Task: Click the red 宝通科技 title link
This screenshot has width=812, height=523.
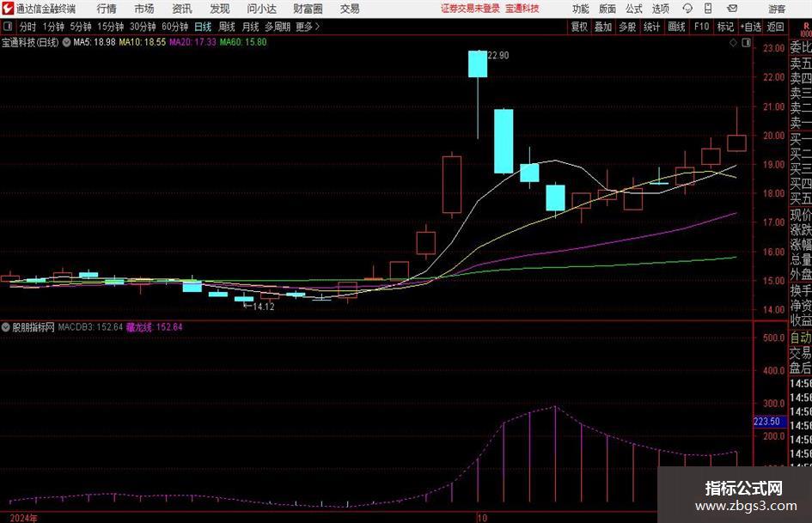Action: pyautogui.click(x=522, y=9)
